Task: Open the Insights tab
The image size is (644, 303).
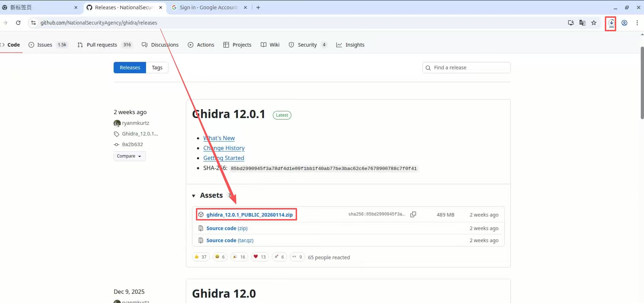Action: pyautogui.click(x=350, y=45)
